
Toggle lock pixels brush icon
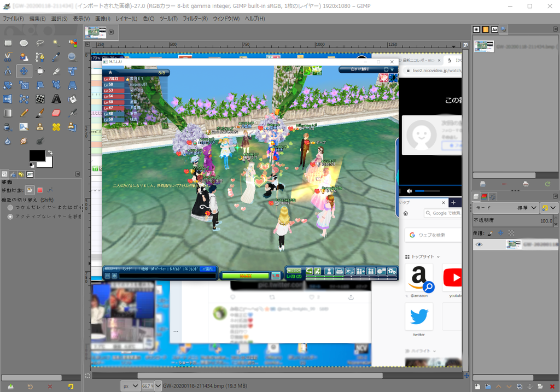(x=490, y=233)
